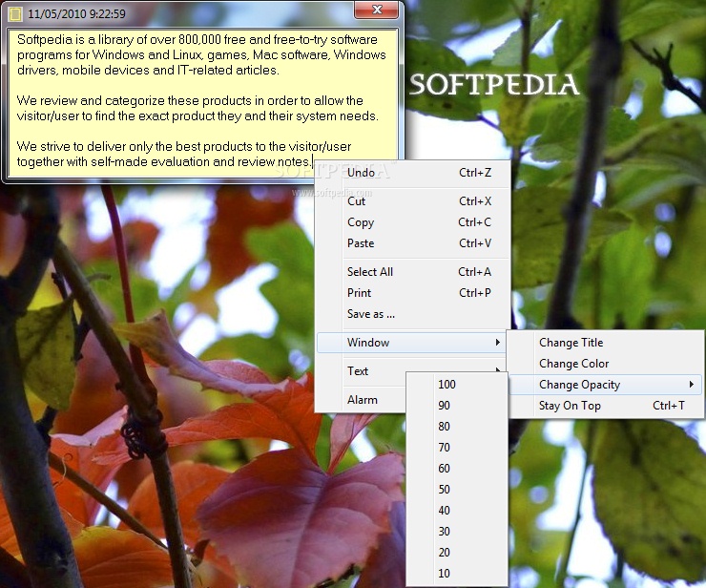Set opacity to 60

click(457, 469)
